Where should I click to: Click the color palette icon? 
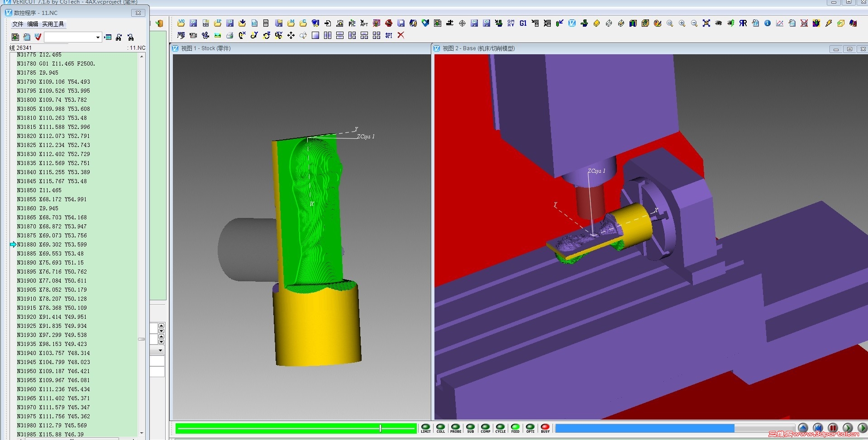click(658, 23)
